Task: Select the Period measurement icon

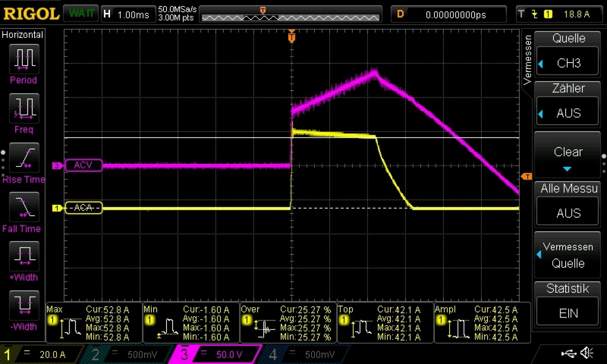Action: (x=24, y=59)
